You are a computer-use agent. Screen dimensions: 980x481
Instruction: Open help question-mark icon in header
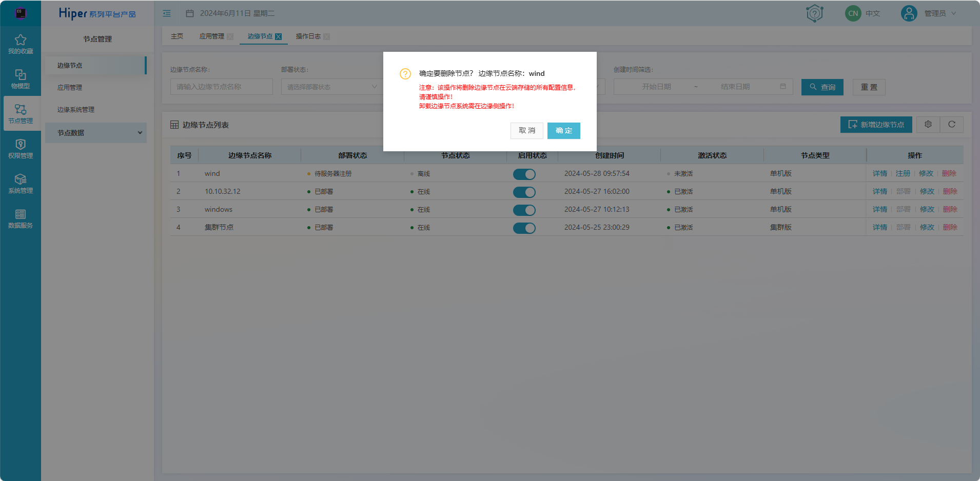pos(814,13)
